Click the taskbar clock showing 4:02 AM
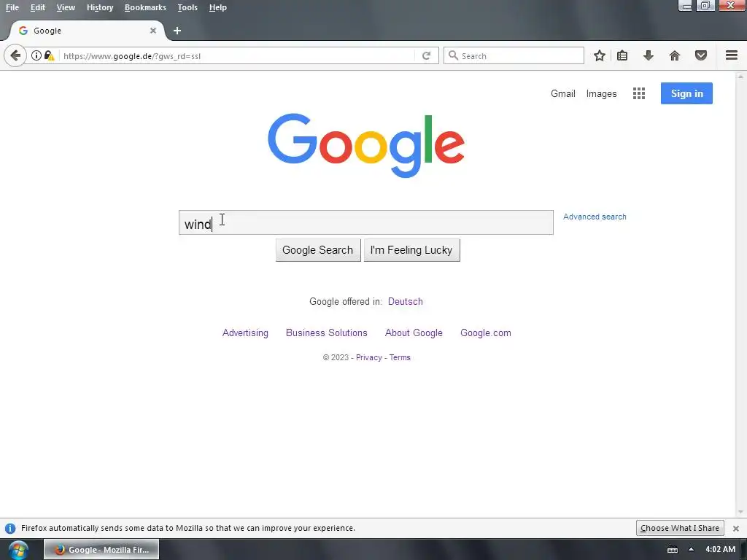The image size is (747, 560). 720,550
